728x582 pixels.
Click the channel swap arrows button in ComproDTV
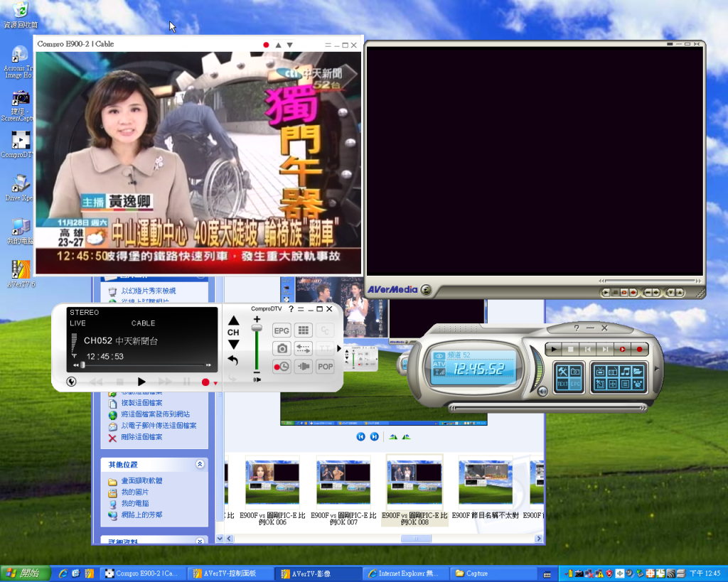[304, 348]
